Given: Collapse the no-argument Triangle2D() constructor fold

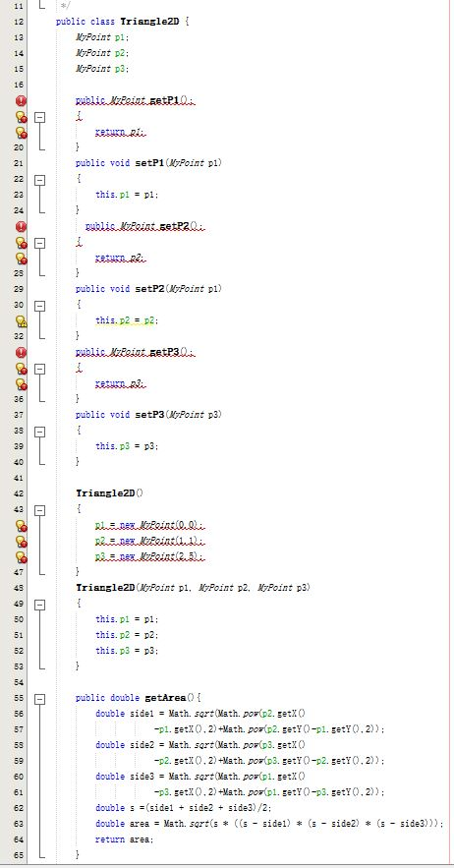Looking at the screenshot, I should [40, 510].
